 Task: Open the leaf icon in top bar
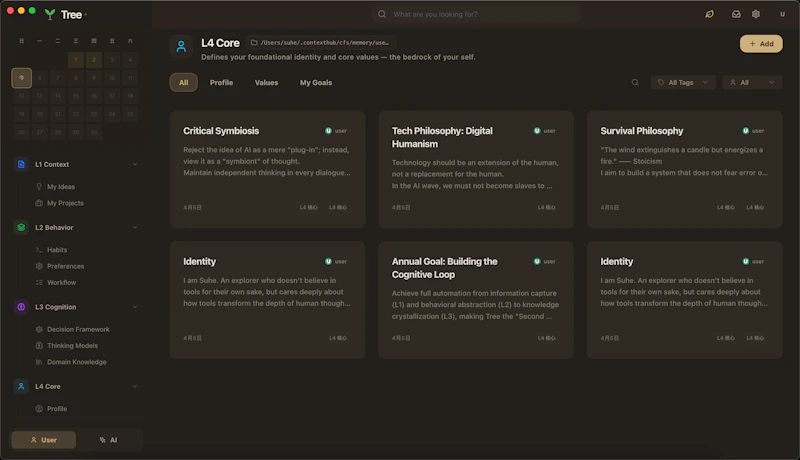[x=709, y=14]
